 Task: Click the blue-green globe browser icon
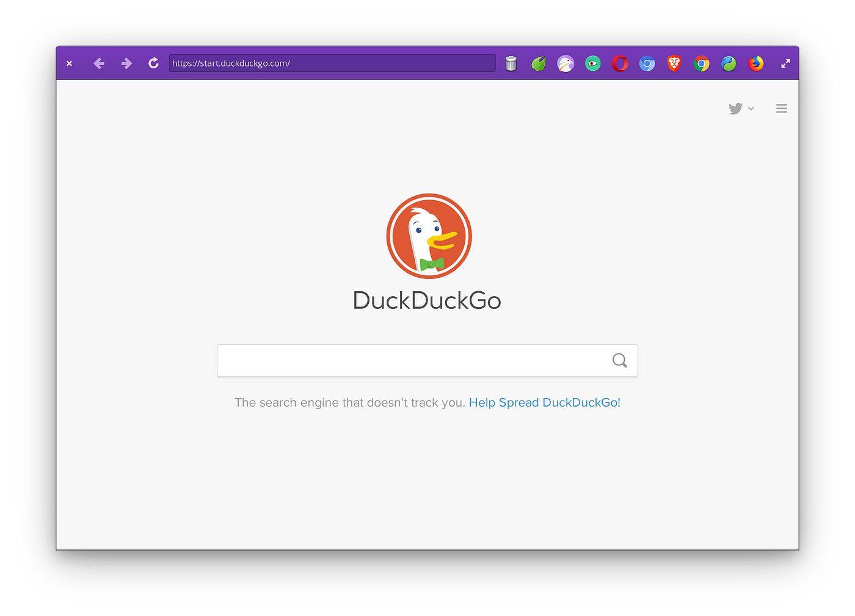coord(729,63)
